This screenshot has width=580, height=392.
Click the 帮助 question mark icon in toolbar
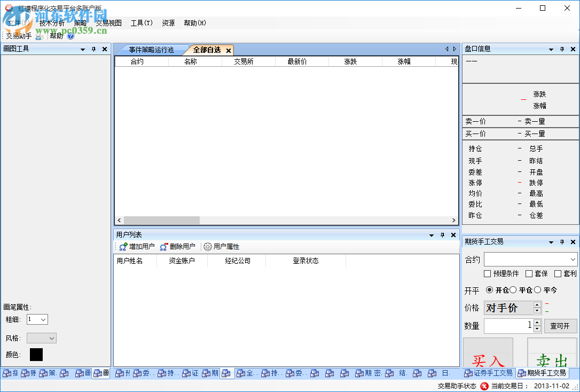click(70, 36)
